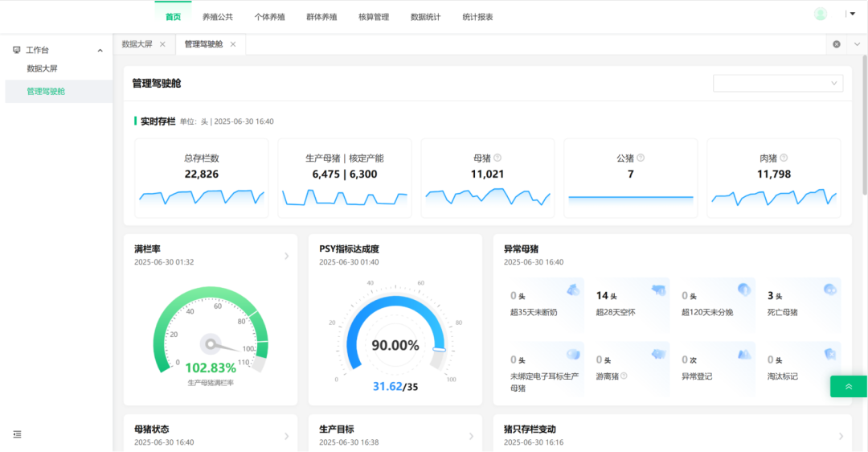
Task: Switch to the 数据大屏 tab
Action: (137, 44)
